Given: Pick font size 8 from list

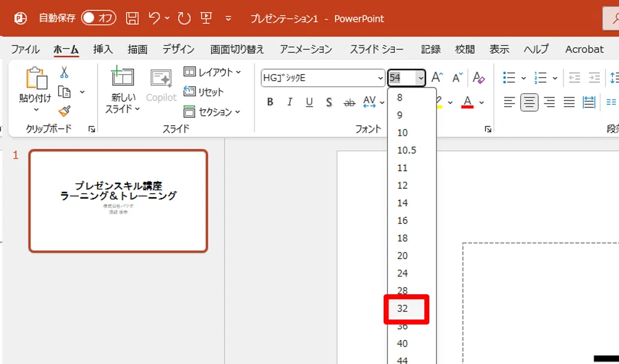Looking at the screenshot, I should pyautogui.click(x=412, y=97).
